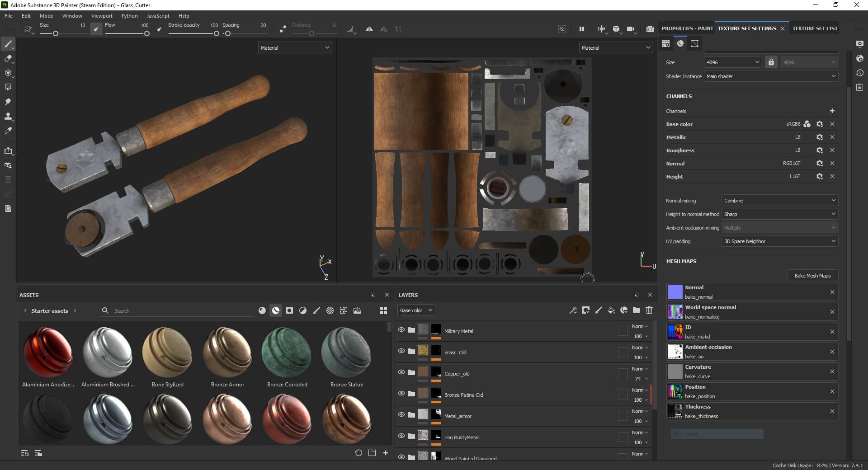868x470 pixels.
Task: Toggle visibility of Copper_old layer
Action: [x=401, y=372]
